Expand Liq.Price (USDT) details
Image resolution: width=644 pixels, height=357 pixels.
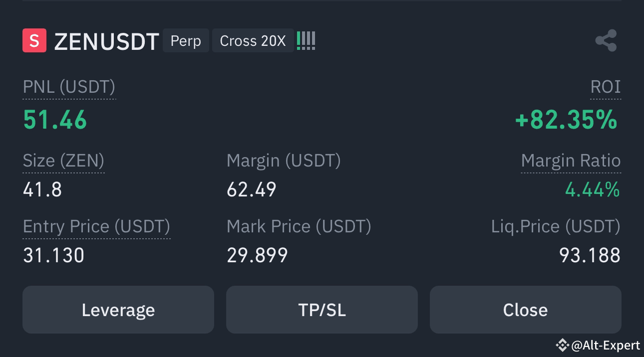pos(556,226)
